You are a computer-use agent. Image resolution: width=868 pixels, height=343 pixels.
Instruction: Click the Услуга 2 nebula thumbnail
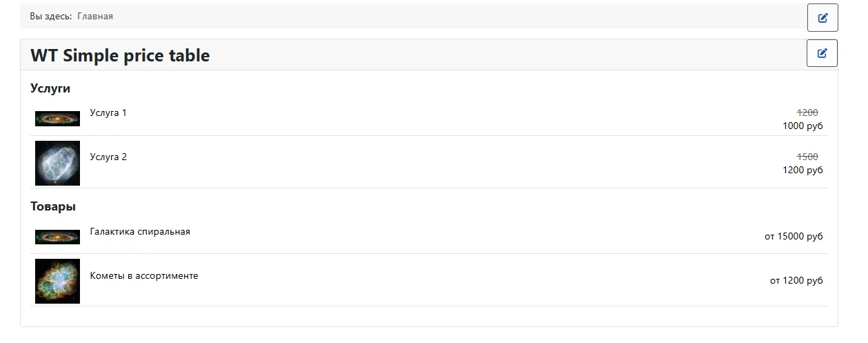(x=57, y=164)
